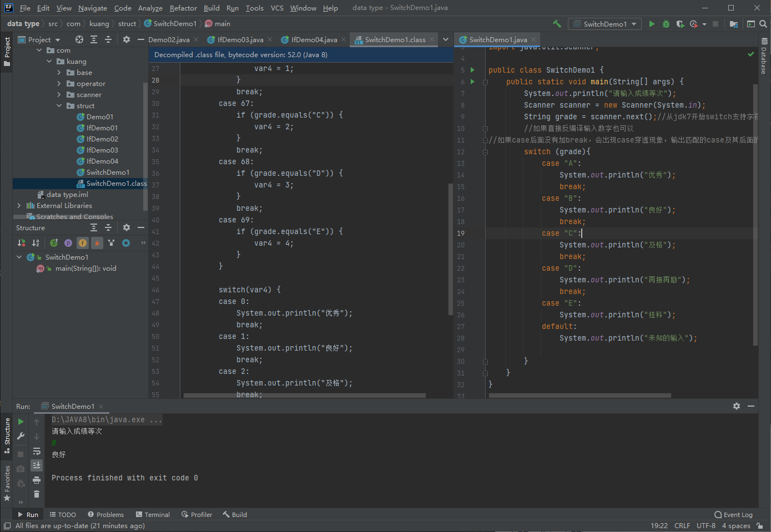The image size is (771, 532).
Task: Open the Refactor menu
Action: tap(183, 8)
